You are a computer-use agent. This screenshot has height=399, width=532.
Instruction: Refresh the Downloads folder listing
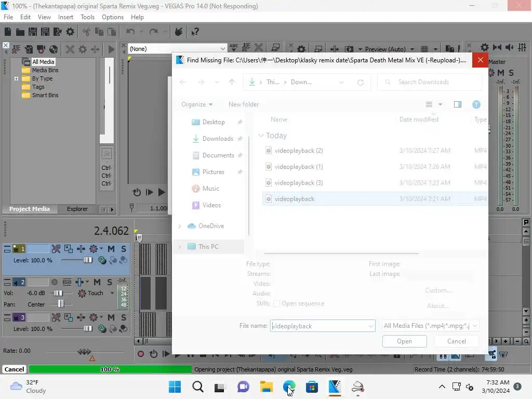(x=361, y=82)
